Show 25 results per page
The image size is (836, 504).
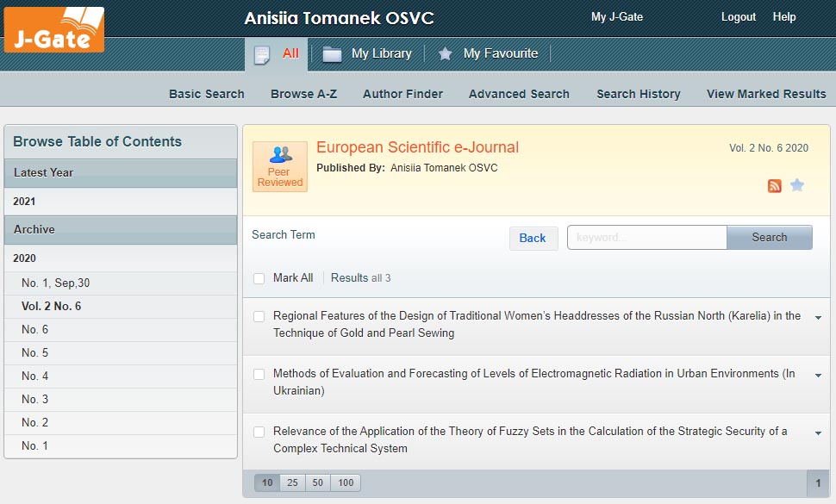pyautogui.click(x=292, y=482)
